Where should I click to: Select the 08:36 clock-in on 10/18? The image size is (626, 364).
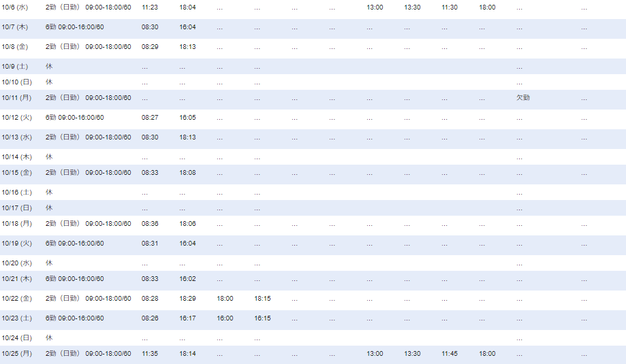click(150, 224)
